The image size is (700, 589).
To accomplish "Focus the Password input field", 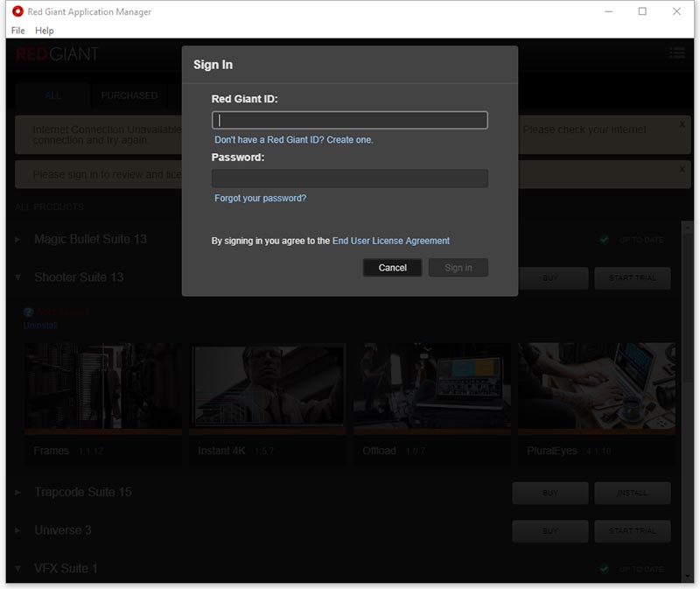I will (349, 179).
